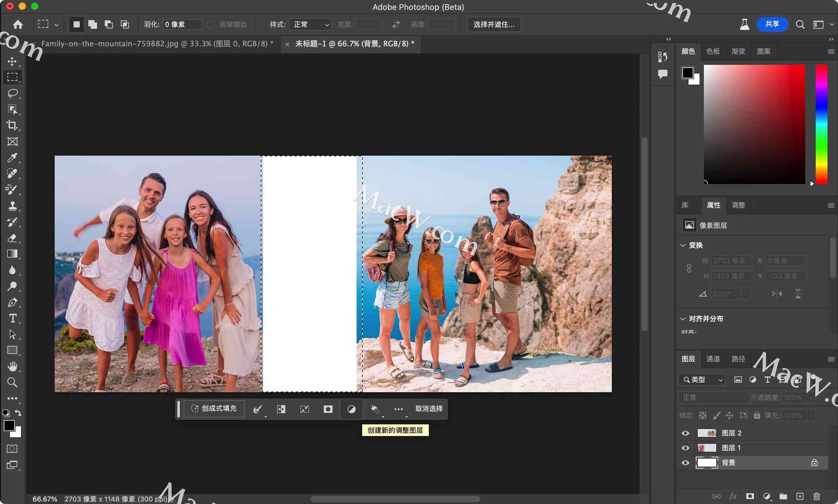
Task: Select the Hand tool
Action: (12, 367)
